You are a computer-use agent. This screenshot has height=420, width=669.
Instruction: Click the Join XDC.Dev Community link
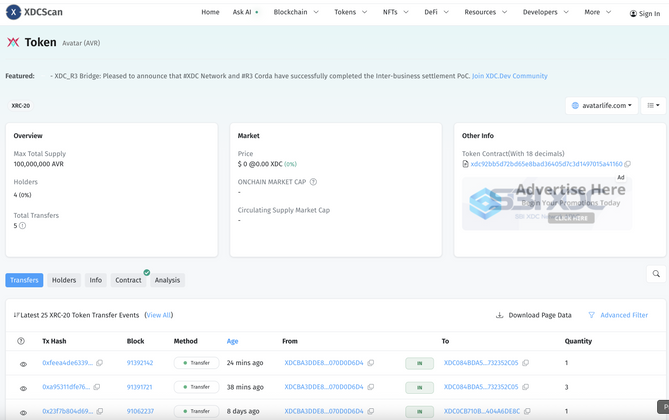pyautogui.click(x=509, y=76)
